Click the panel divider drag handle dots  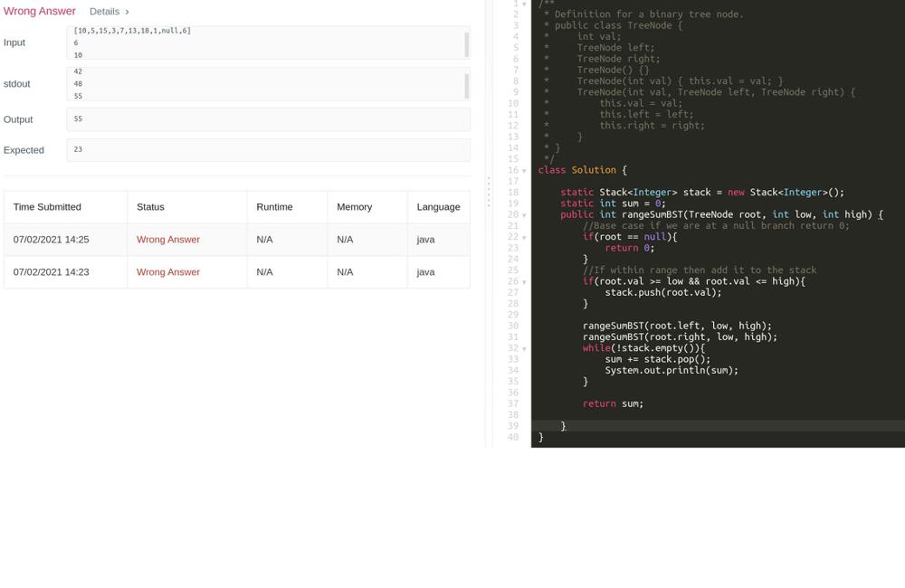pos(489,192)
